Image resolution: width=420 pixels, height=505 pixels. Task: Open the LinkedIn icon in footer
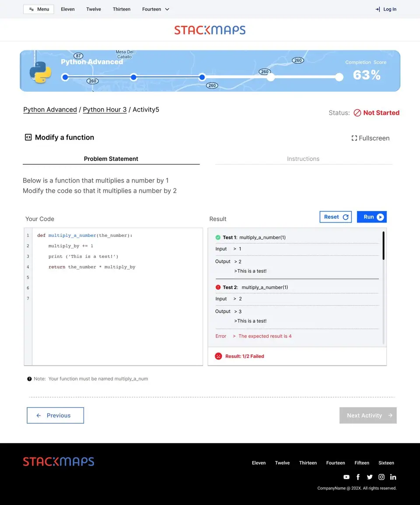pyautogui.click(x=393, y=477)
